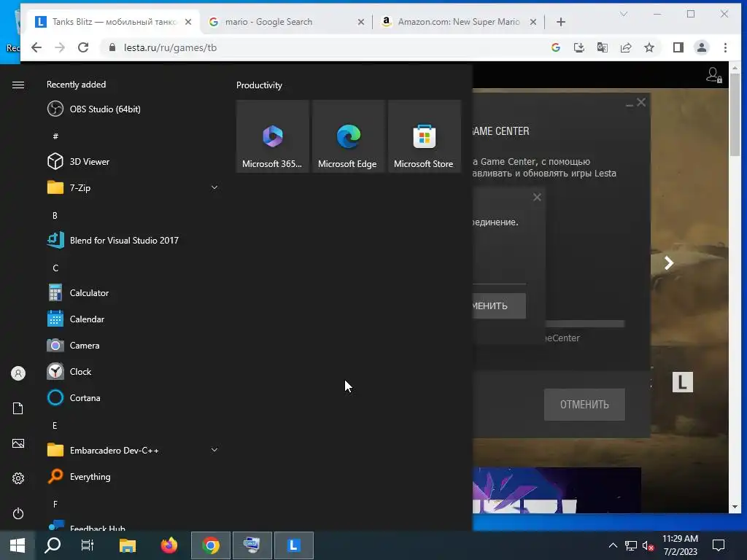
Task: Close the inner connection dialog X
Action: (x=537, y=197)
